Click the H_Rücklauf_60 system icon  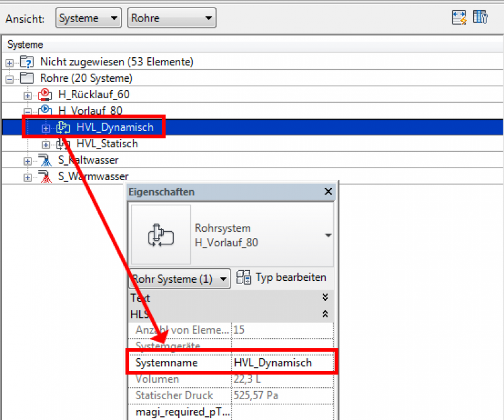click(x=45, y=94)
